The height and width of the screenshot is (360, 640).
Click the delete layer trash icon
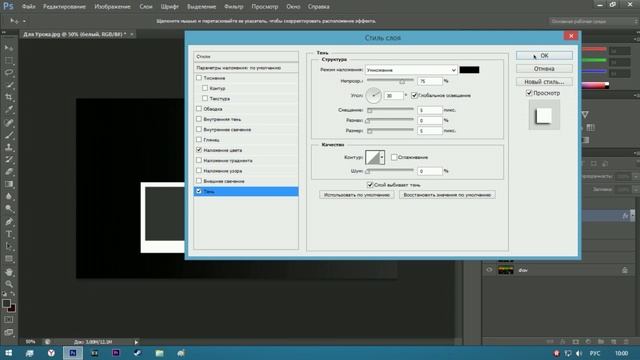point(626,341)
